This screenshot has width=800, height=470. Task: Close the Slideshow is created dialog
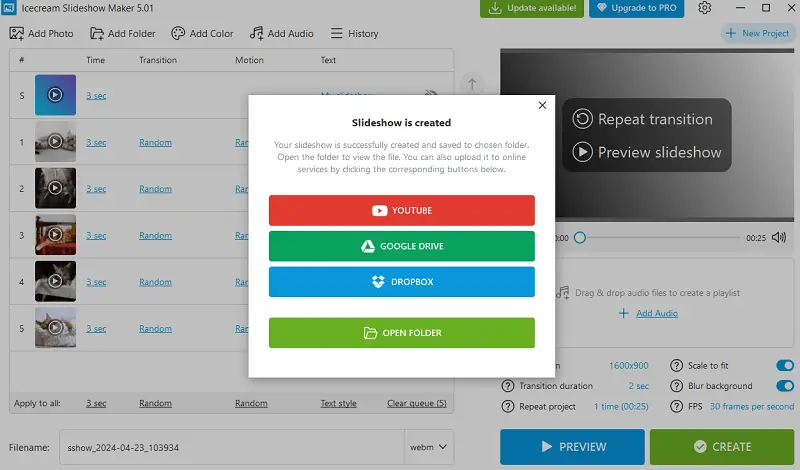[x=542, y=105]
